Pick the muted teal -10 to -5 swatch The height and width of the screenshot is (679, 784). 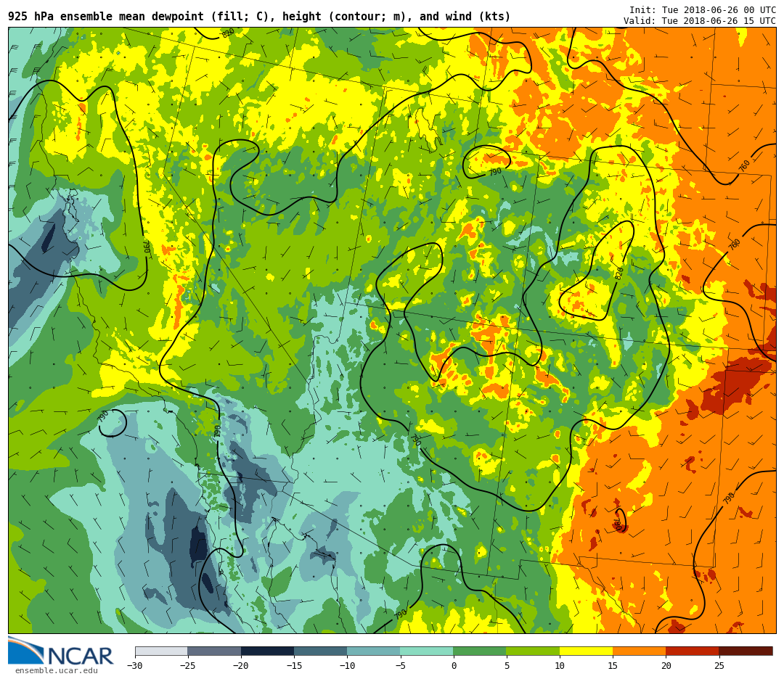374,651
